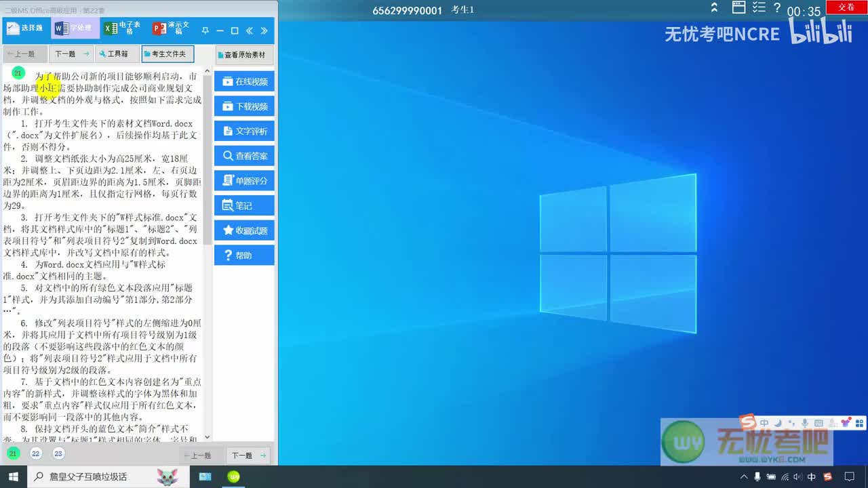Click scrollbar down arrow in question panel
The height and width of the screenshot is (488, 868).
pyautogui.click(x=207, y=438)
